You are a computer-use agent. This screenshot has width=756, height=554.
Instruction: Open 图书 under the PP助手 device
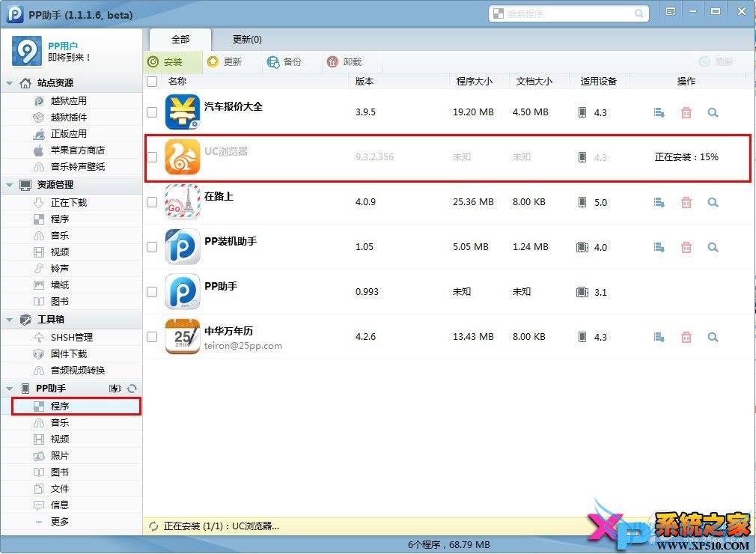pyautogui.click(x=60, y=472)
